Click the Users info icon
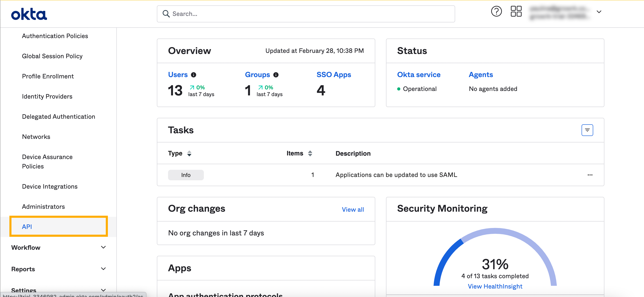Image resolution: width=644 pixels, height=297 pixels. (194, 75)
